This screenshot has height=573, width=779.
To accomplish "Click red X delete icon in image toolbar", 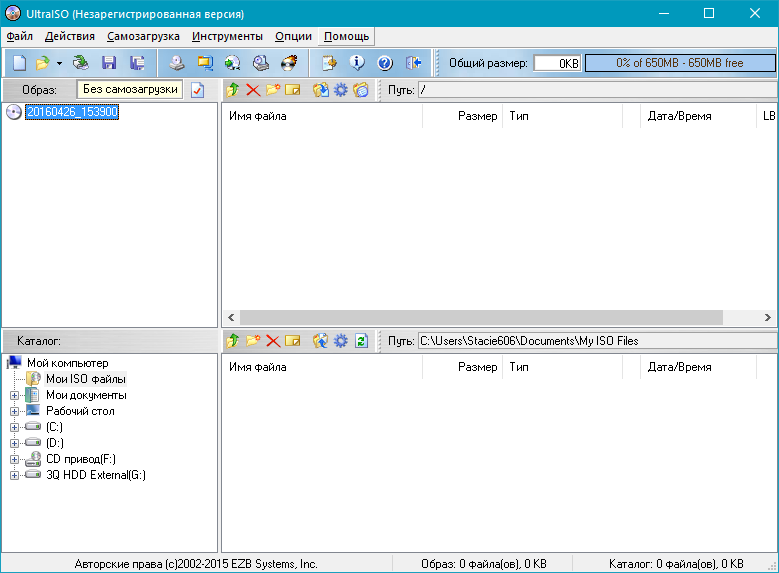I will point(252,90).
